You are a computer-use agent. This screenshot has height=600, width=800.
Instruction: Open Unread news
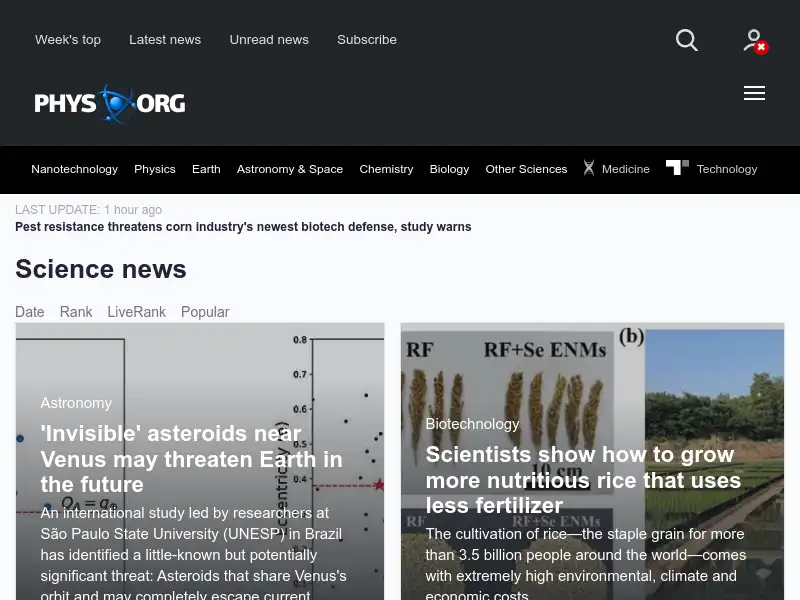269,39
